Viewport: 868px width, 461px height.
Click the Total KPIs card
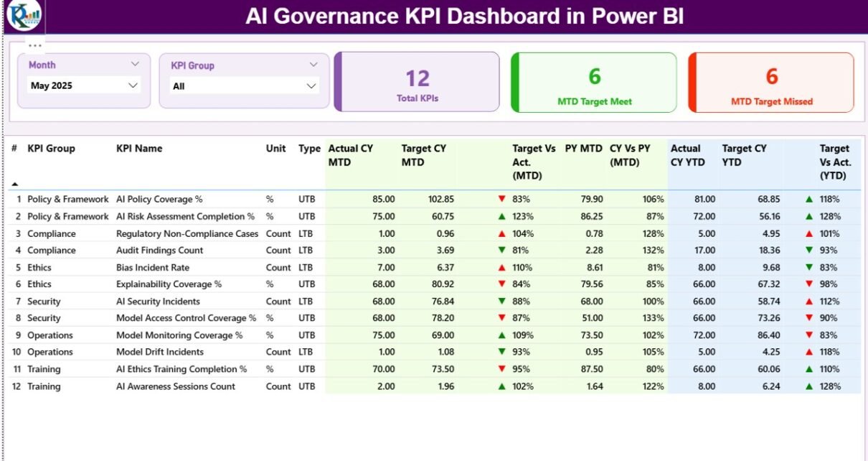coord(417,82)
